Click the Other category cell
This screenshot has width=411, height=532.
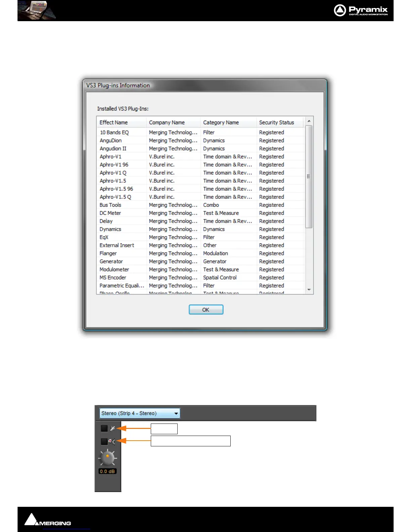pos(210,245)
